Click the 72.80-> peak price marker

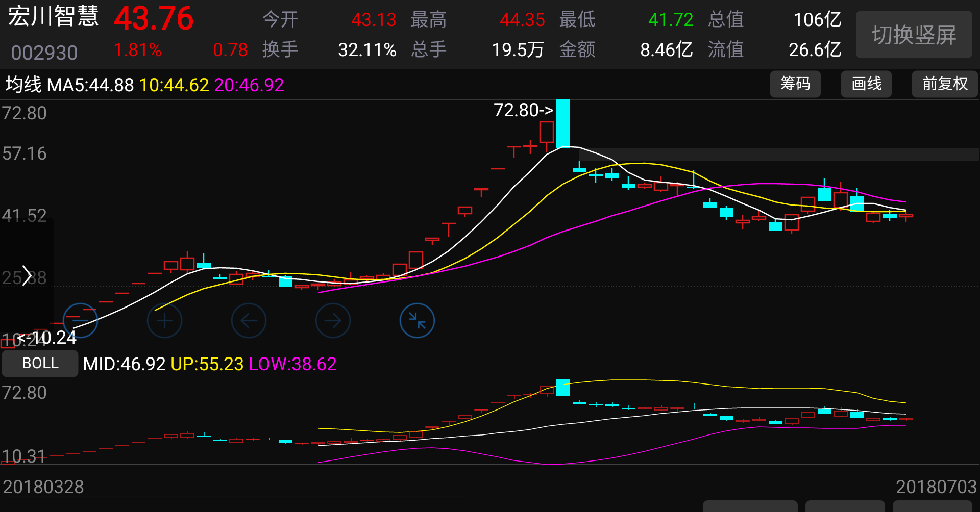[x=524, y=110]
